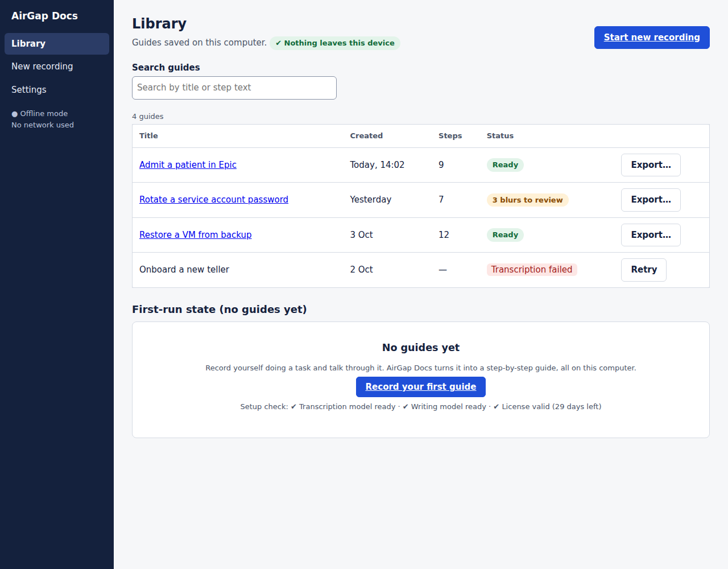Viewport: 728px width, 569px height.
Task: Click the 2 Oct created date
Action: (x=361, y=270)
